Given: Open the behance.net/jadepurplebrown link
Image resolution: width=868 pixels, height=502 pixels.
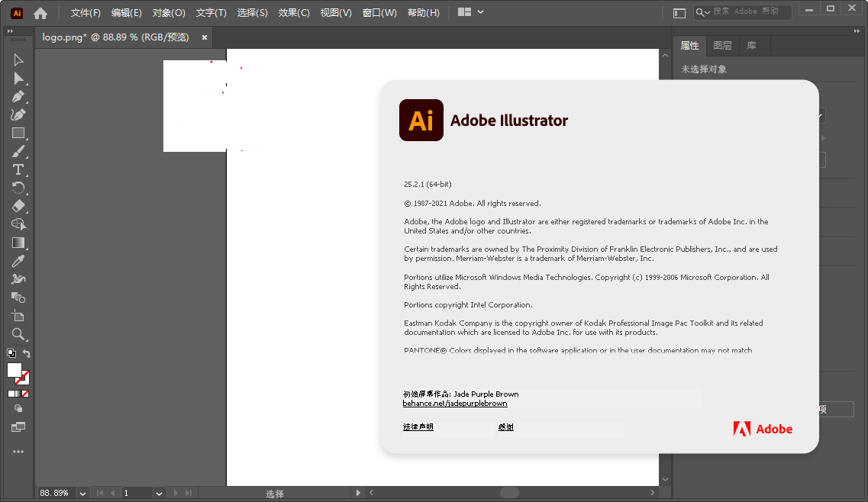Looking at the screenshot, I should tap(455, 403).
